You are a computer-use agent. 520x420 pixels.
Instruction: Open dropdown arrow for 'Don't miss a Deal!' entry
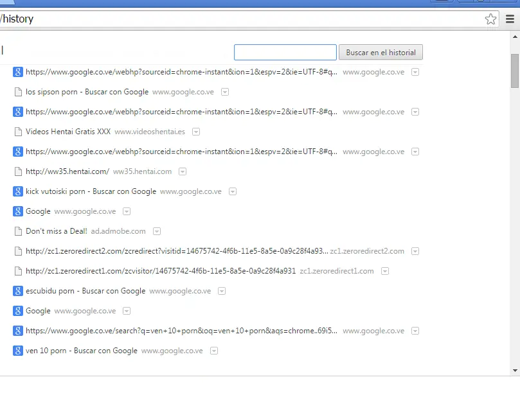click(x=157, y=231)
